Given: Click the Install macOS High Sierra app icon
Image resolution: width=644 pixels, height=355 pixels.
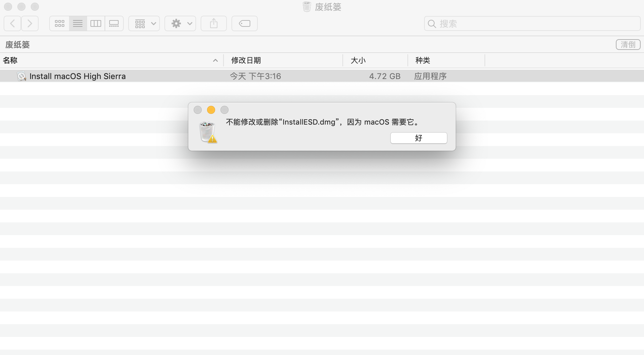Looking at the screenshot, I should tap(21, 76).
